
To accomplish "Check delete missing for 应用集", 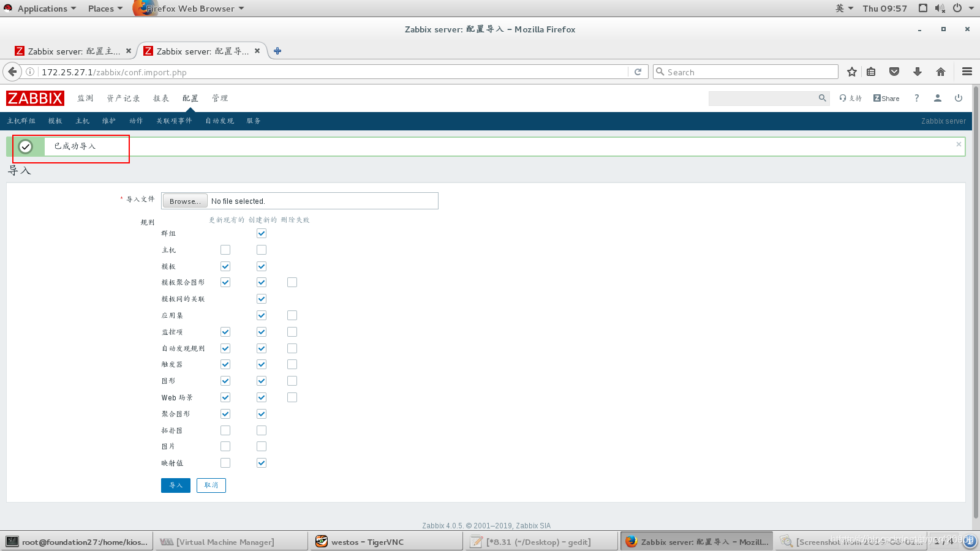I will click(x=292, y=315).
